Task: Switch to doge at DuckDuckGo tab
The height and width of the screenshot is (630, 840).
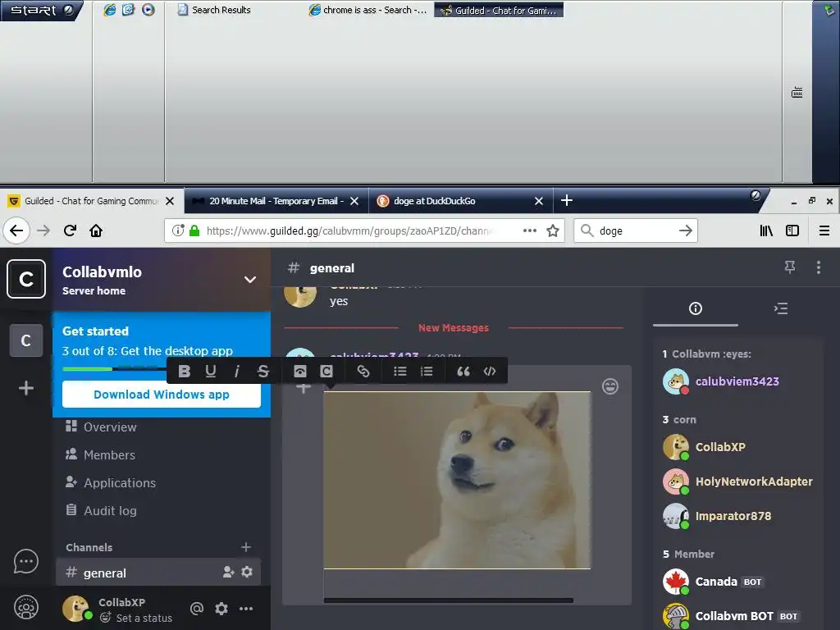Action: pos(461,201)
